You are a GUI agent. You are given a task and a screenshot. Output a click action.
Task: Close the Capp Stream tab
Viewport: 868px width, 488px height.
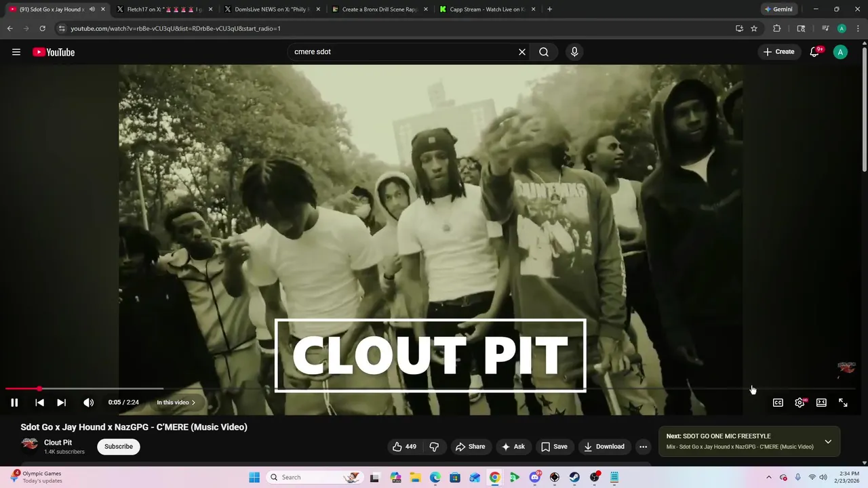[x=534, y=9]
